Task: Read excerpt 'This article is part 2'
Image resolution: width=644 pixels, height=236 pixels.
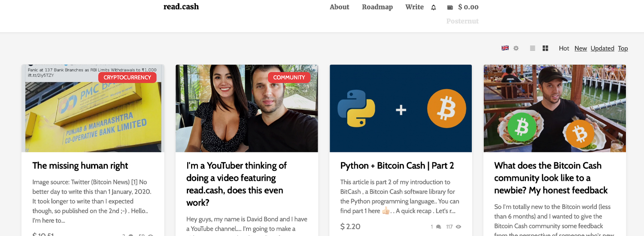Action: pyautogui.click(x=400, y=197)
